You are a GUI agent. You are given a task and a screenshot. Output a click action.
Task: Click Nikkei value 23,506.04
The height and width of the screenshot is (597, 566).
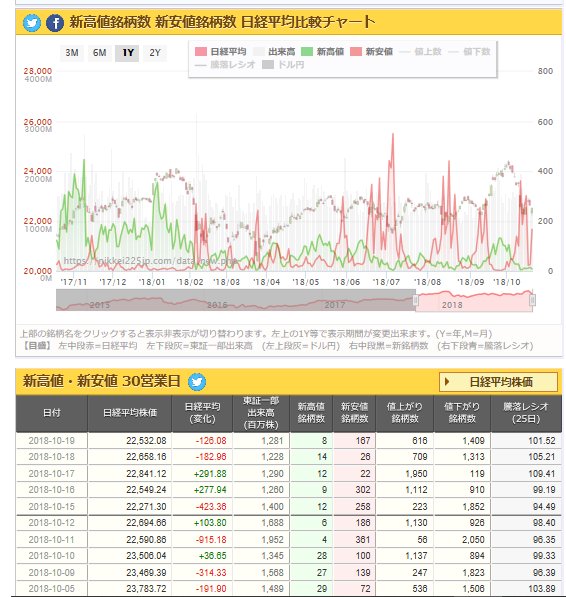[x=146, y=556]
